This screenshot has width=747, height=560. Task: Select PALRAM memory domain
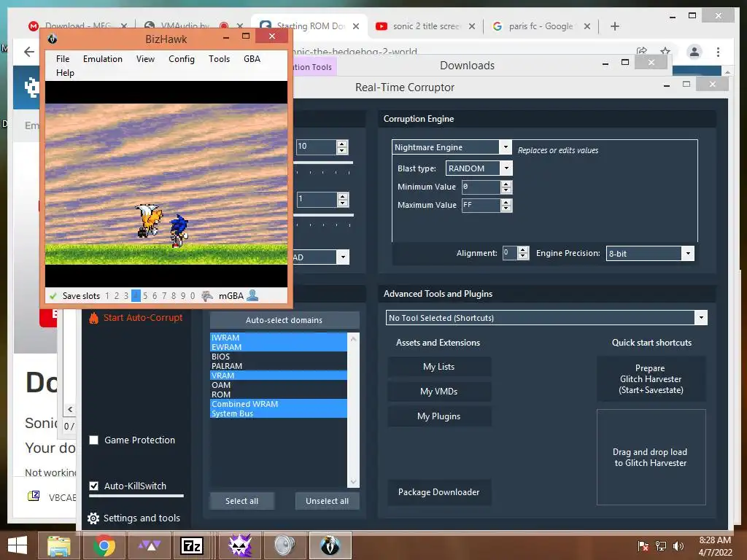278,366
